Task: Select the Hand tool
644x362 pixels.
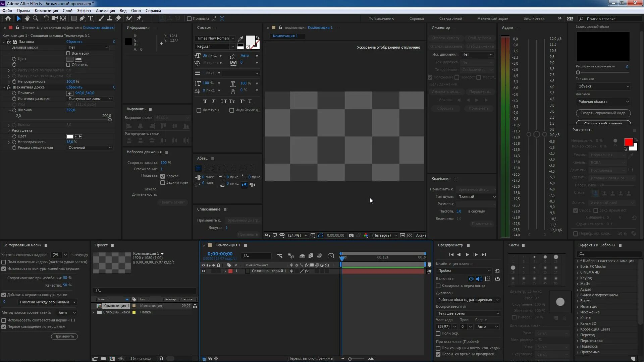Action: click(x=27, y=18)
